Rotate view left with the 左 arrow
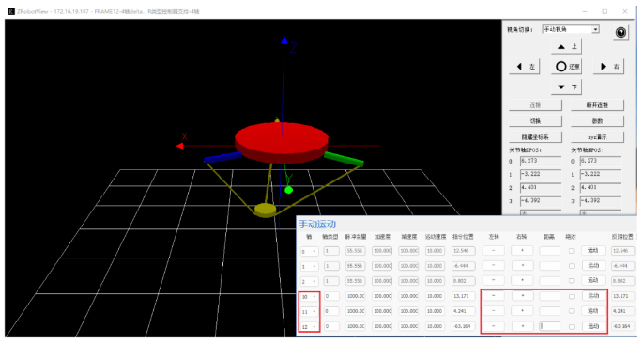Screen dimensions: 644x344 coord(525,67)
